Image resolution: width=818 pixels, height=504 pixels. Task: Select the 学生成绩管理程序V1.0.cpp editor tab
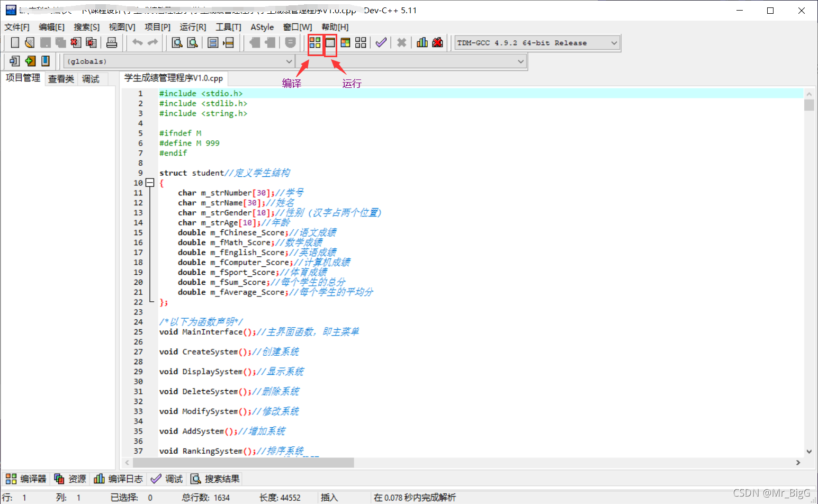(174, 78)
